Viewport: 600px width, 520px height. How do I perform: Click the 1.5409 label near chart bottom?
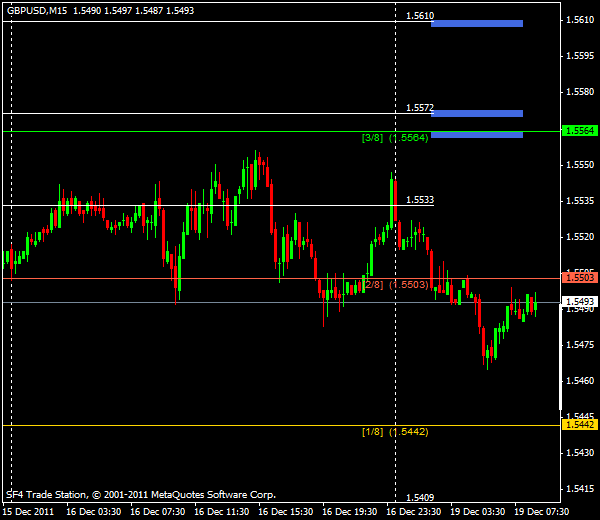point(420,497)
